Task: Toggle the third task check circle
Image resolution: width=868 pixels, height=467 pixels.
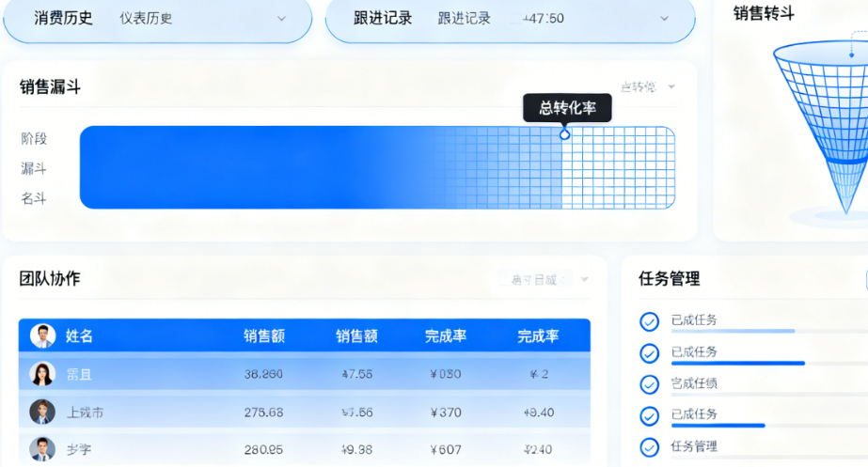Action: 649,384
